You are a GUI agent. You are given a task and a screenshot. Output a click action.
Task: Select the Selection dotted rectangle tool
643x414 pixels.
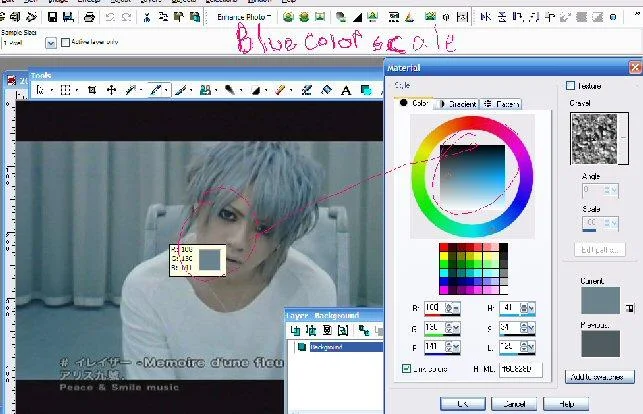click(x=66, y=90)
